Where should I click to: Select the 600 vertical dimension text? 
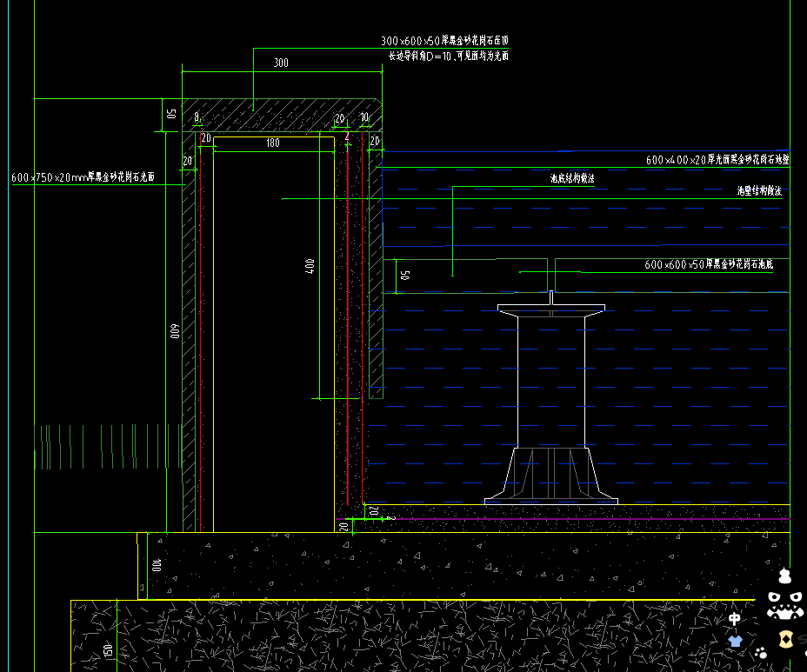pos(175,331)
